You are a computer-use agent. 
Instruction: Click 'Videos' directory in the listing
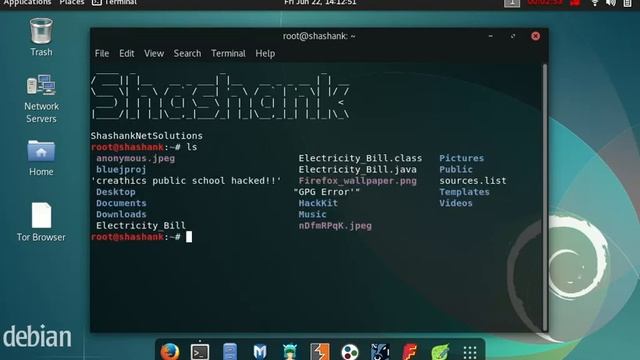tap(456, 203)
